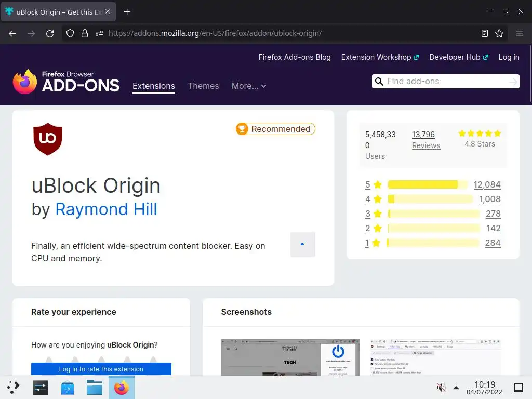532x399 pixels.
Task: Open the first screenshot thumbnail
Action: click(x=290, y=357)
